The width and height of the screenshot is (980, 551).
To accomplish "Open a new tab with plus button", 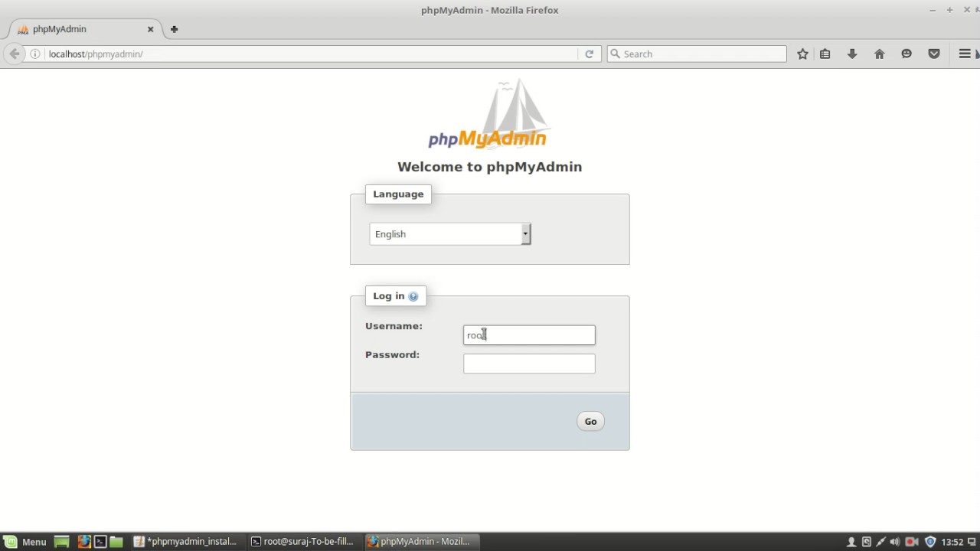I will pyautogui.click(x=174, y=29).
